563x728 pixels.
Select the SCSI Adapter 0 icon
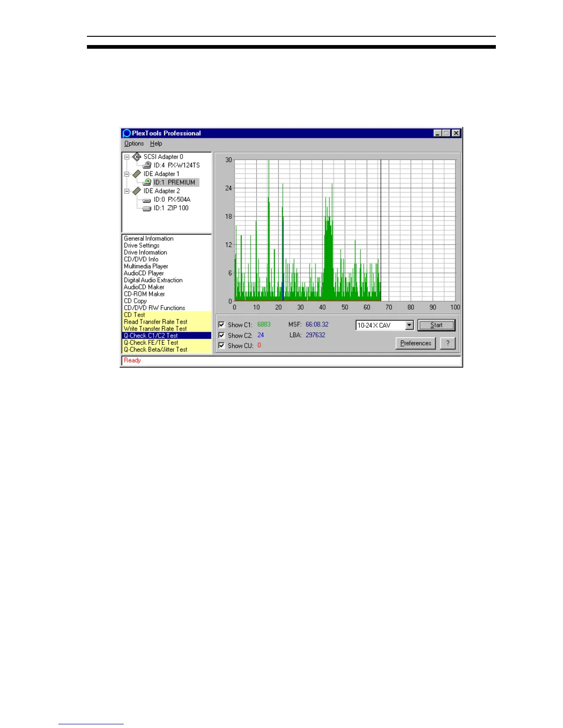137,157
